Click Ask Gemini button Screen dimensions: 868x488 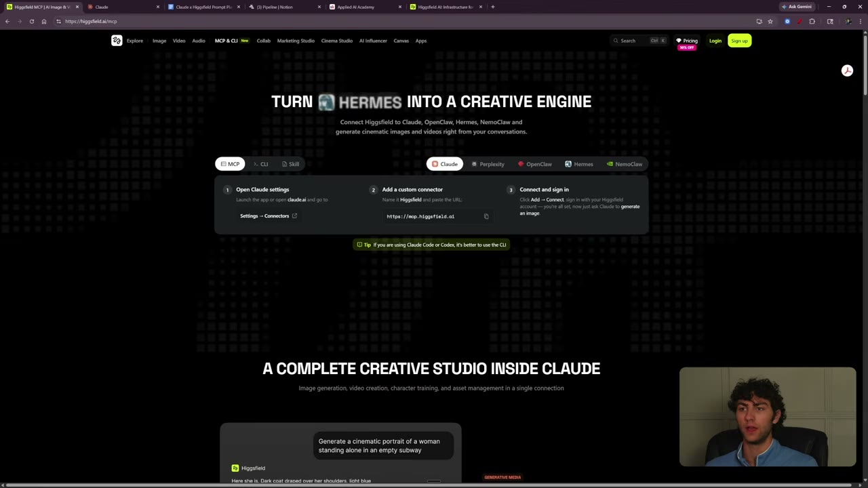796,7
